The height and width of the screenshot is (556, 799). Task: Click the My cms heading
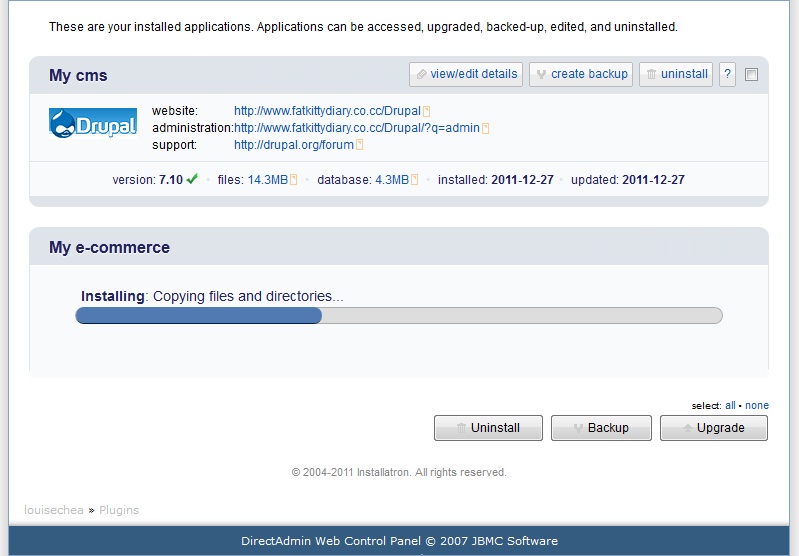click(78, 75)
